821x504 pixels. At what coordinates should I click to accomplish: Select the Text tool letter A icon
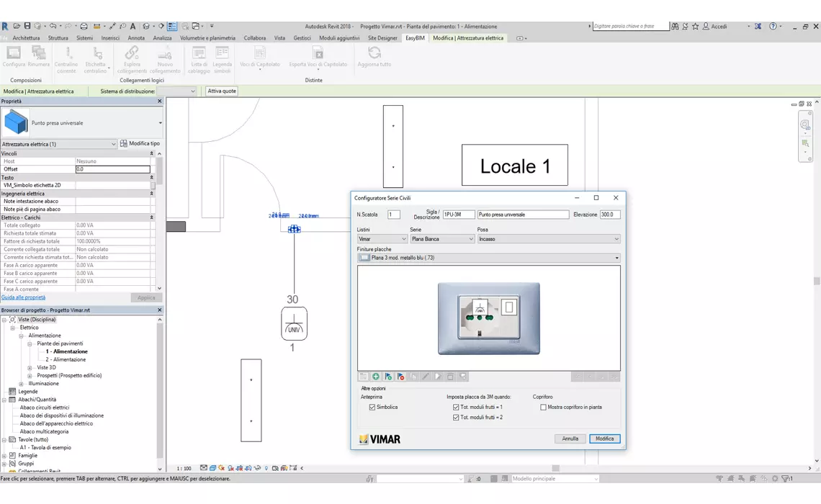[133, 26]
